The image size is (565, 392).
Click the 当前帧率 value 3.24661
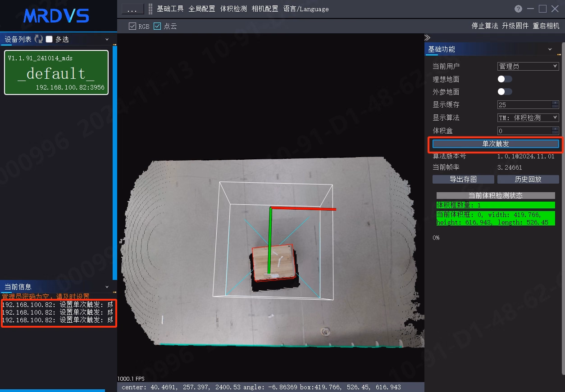click(x=510, y=167)
